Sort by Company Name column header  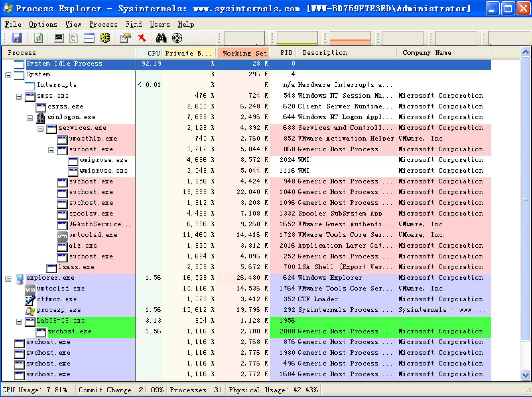444,53
